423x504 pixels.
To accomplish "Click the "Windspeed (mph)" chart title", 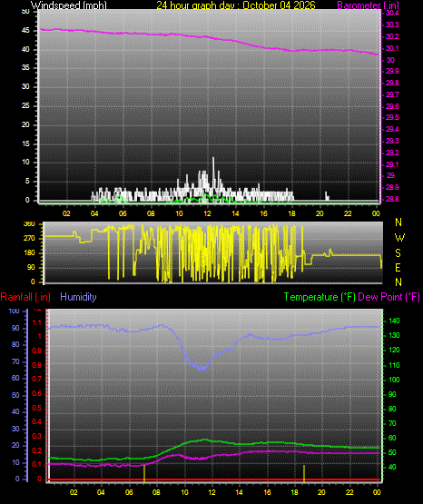I will pos(68,5).
